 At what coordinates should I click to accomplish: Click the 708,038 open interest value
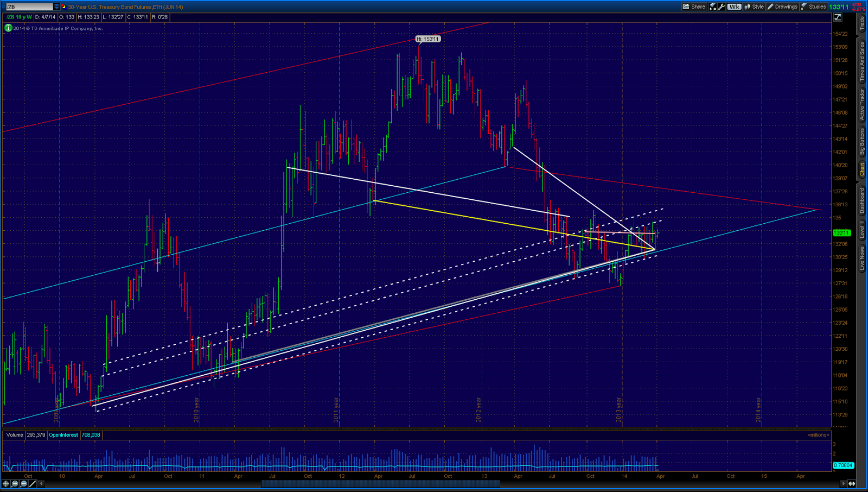pyautogui.click(x=91, y=435)
